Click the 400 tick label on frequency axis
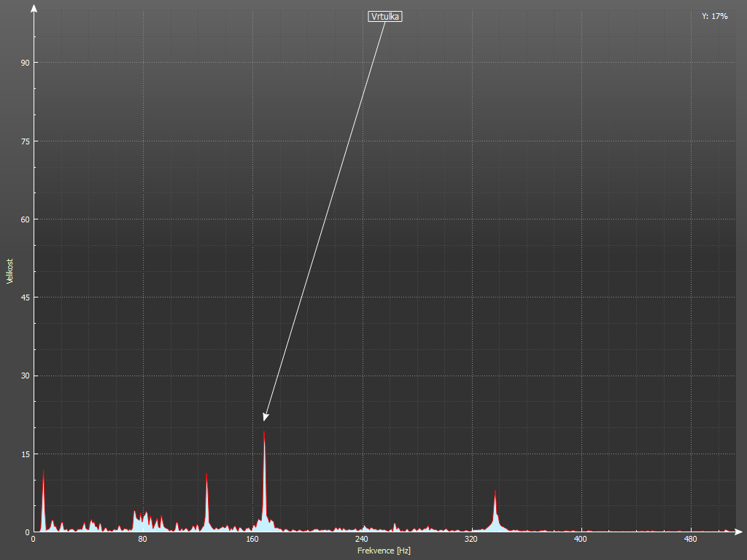Image resolution: width=747 pixels, height=560 pixels. point(580,540)
